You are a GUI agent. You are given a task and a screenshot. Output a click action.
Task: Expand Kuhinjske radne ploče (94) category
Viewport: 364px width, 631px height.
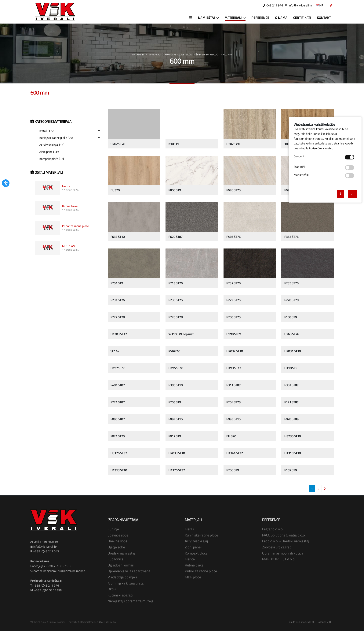pos(99,138)
